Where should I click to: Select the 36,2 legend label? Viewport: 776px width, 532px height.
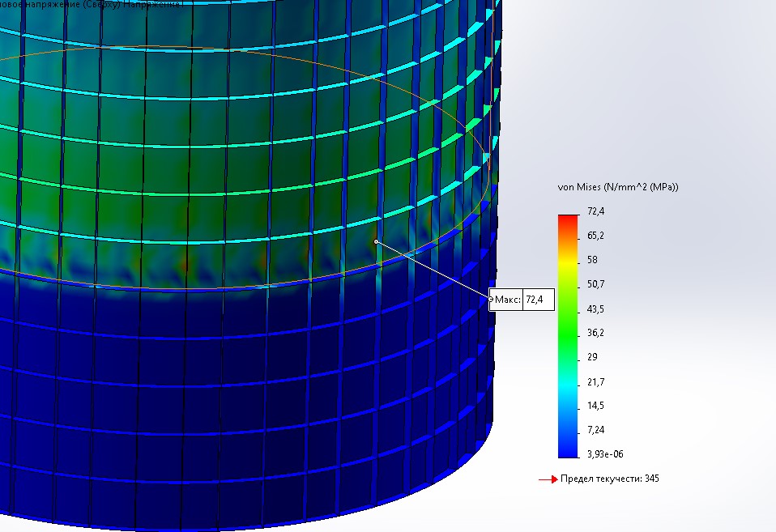[595, 333]
